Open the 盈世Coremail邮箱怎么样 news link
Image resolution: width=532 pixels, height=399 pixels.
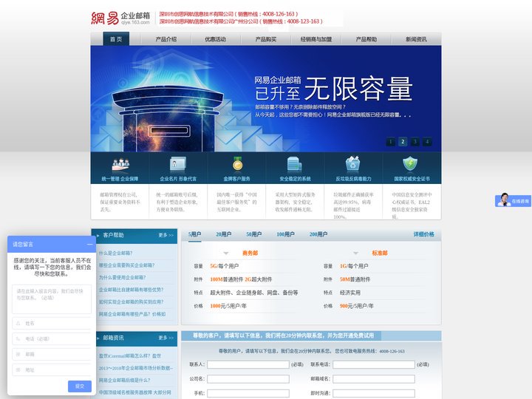[130, 356]
